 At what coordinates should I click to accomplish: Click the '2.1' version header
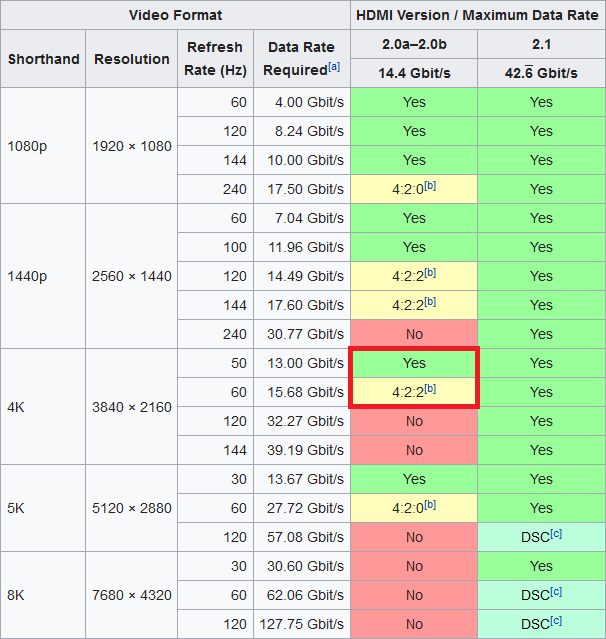[541, 44]
